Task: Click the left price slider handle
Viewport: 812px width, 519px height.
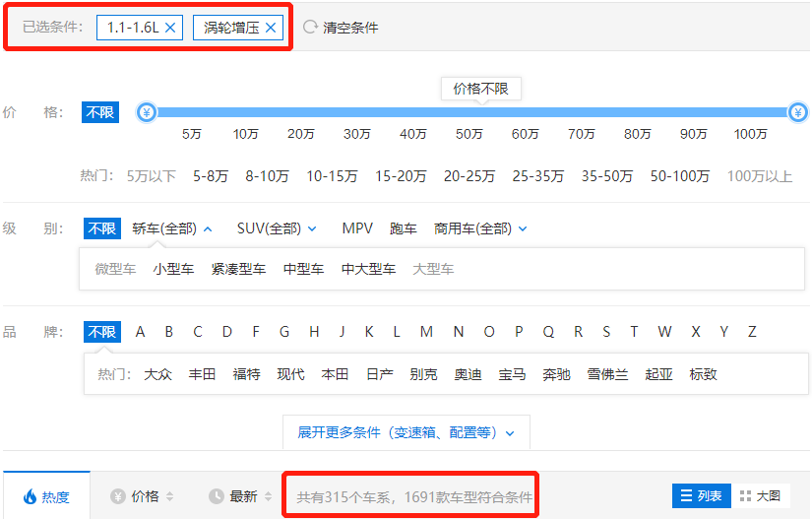Action: coord(147,112)
